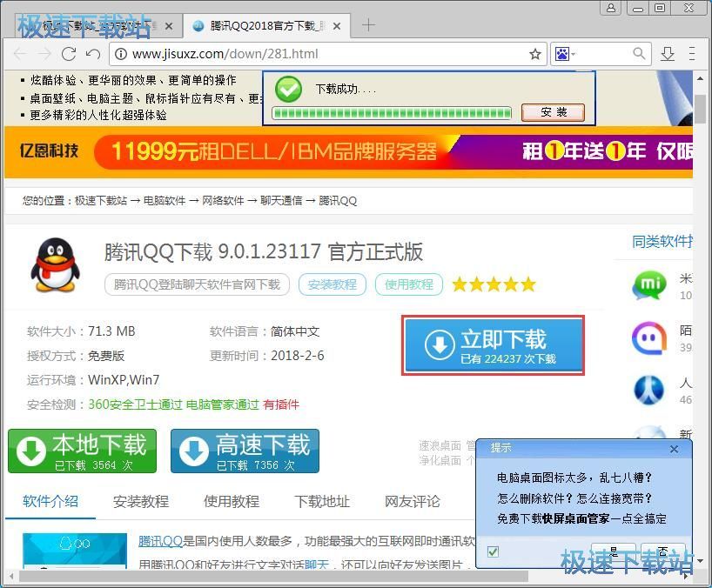
Task: Click the site info icon in address bar
Action: [x=120, y=54]
